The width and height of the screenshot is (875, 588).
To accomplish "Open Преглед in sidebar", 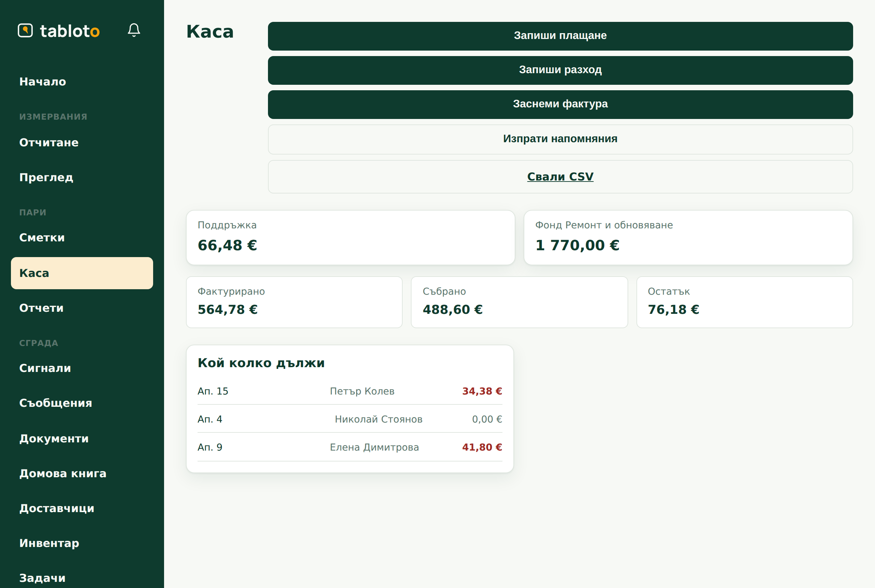I will (x=82, y=177).
